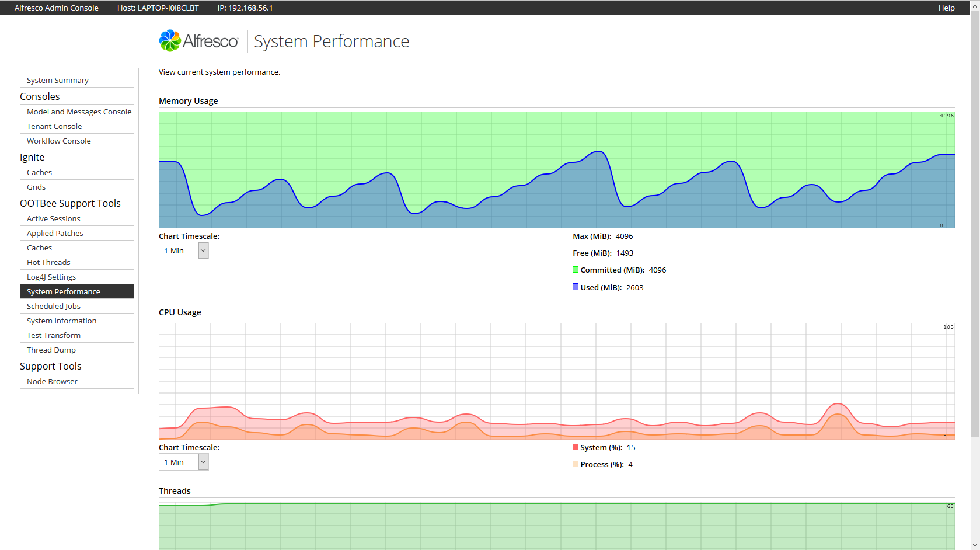Click the Alfresco Admin Console title
The image size is (980, 550).
(57, 8)
